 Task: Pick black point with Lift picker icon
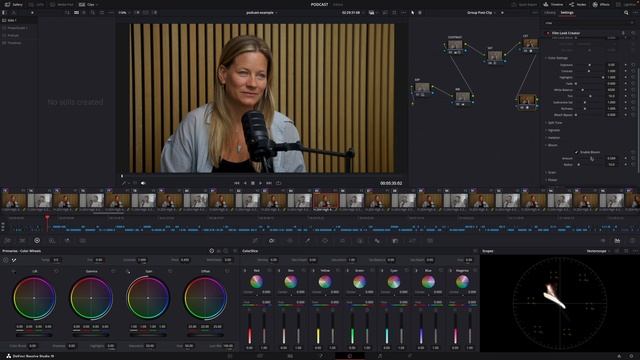tap(14, 271)
